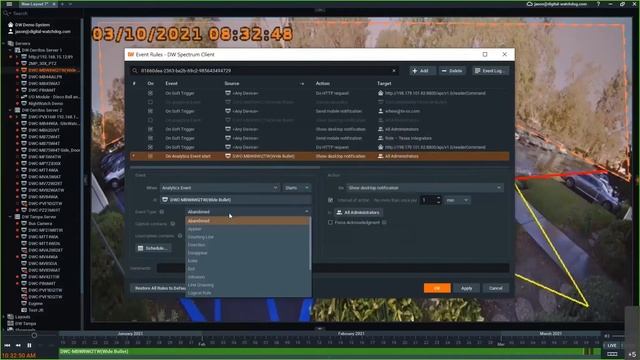
Task: Open the main hamburger menu
Action: click(9, 4)
